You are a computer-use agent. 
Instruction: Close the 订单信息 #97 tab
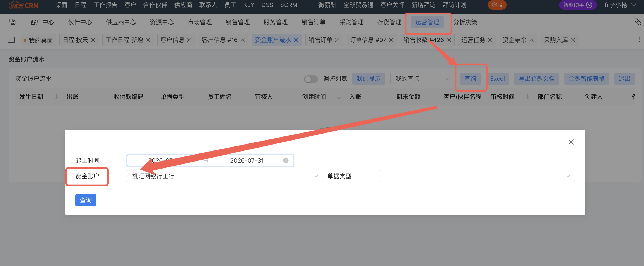(391, 40)
